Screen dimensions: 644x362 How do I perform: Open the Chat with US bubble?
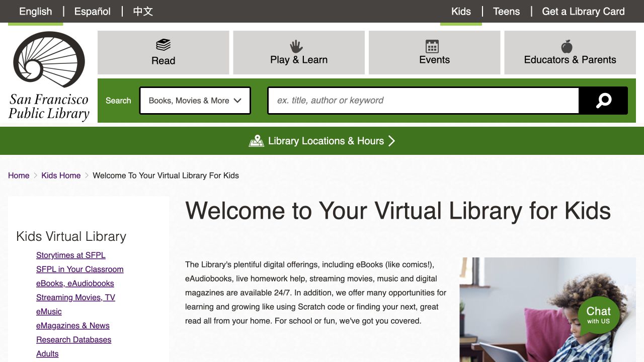click(x=599, y=315)
